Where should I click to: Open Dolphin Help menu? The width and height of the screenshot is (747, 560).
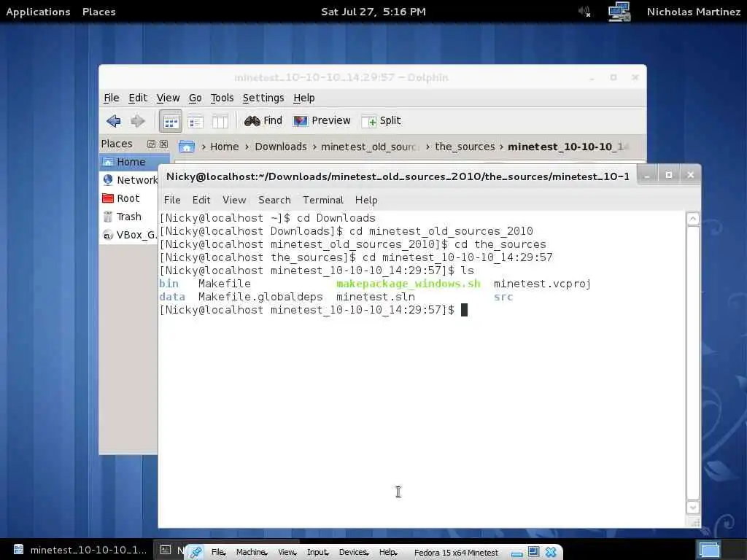(304, 98)
